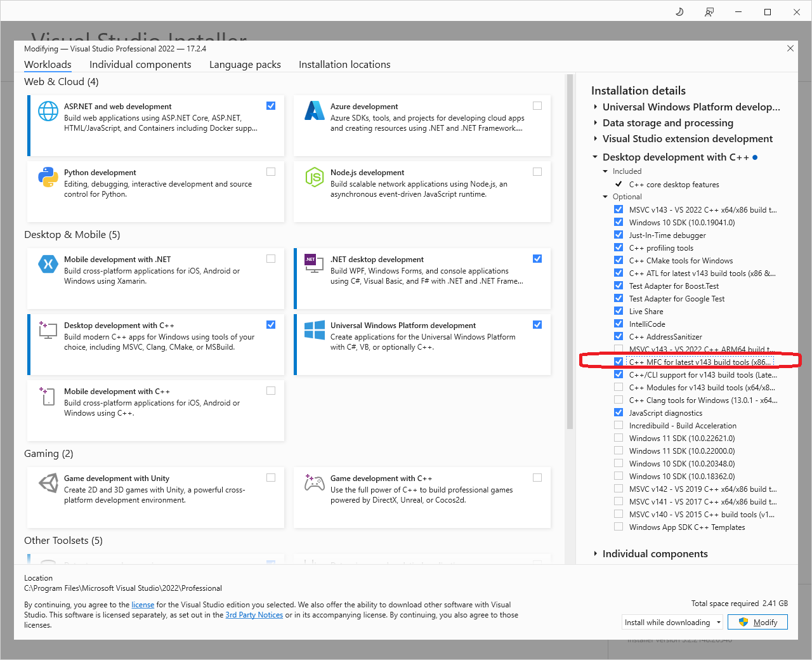812x660 pixels.
Task: Expand the Individual components section
Action: pos(595,553)
